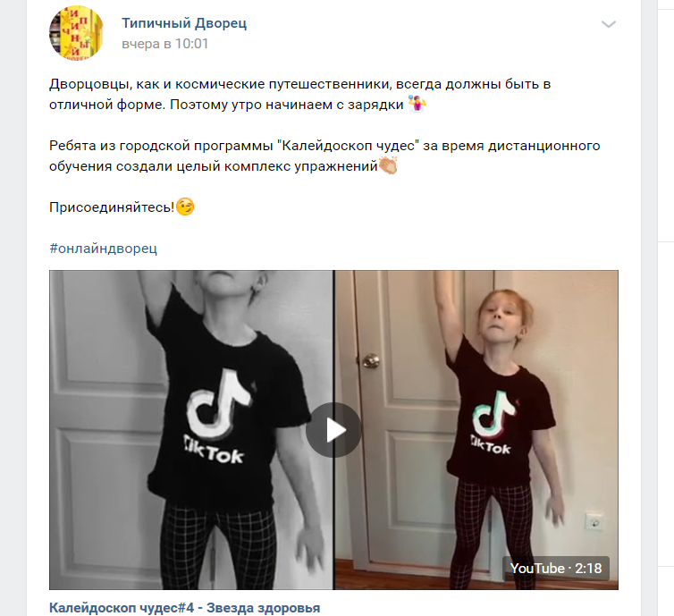
Task: Open the Калейдоскоп чудес#4 - Звезда здоровья title link
Action: [x=184, y=608]
